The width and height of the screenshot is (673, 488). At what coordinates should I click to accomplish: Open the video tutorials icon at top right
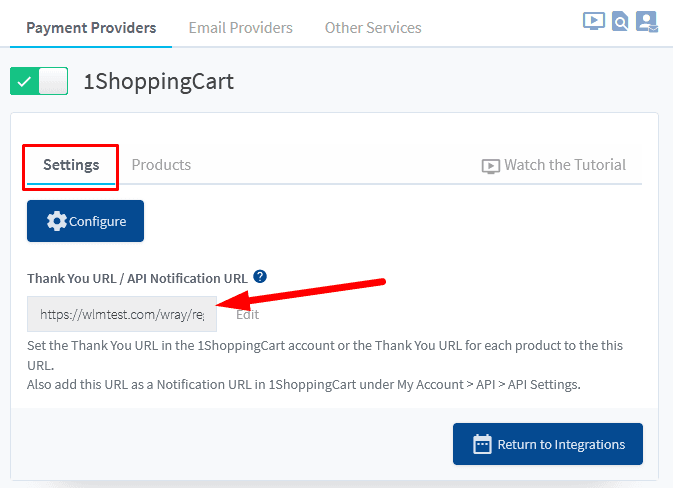[x=594, y=21]
